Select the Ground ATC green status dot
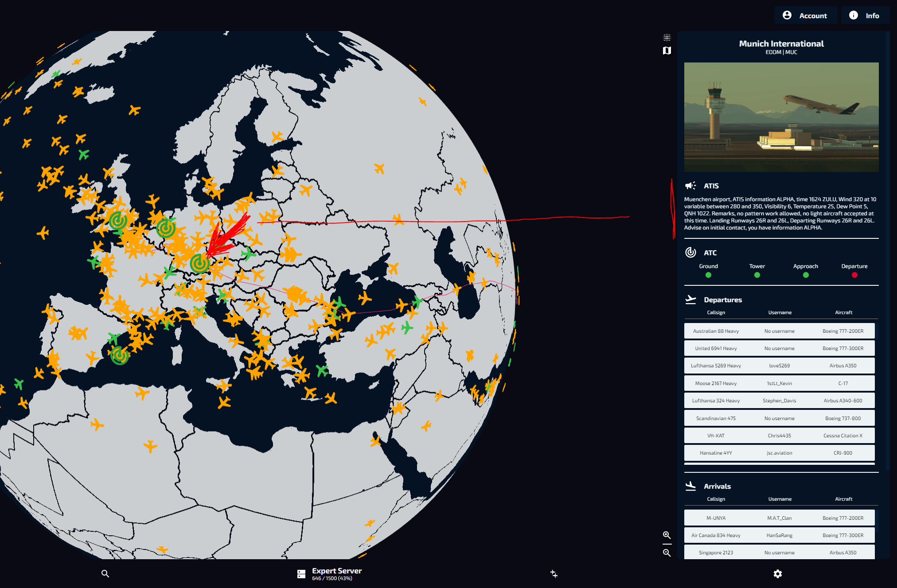The width and height of the screenshot is (897, 588). point(708,275)
